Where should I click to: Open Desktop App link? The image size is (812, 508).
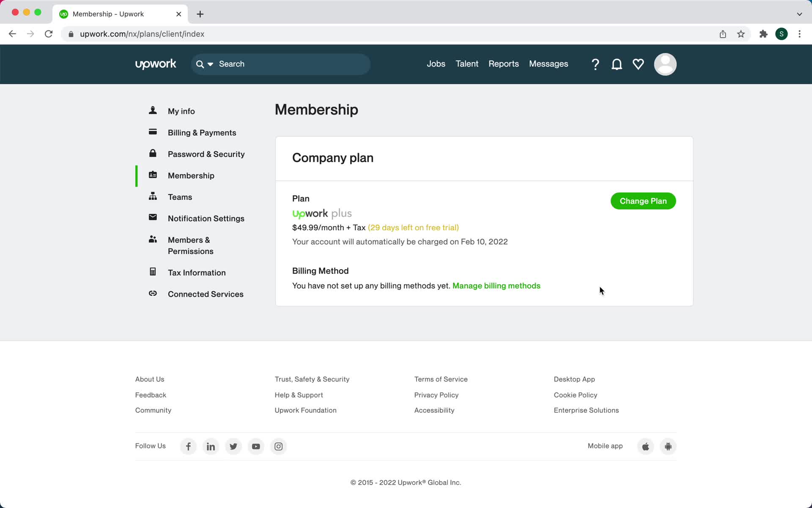(574, 379)
